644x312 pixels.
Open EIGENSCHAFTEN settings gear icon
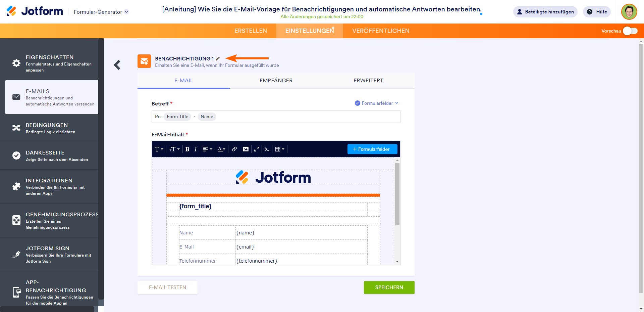[16, 63]
